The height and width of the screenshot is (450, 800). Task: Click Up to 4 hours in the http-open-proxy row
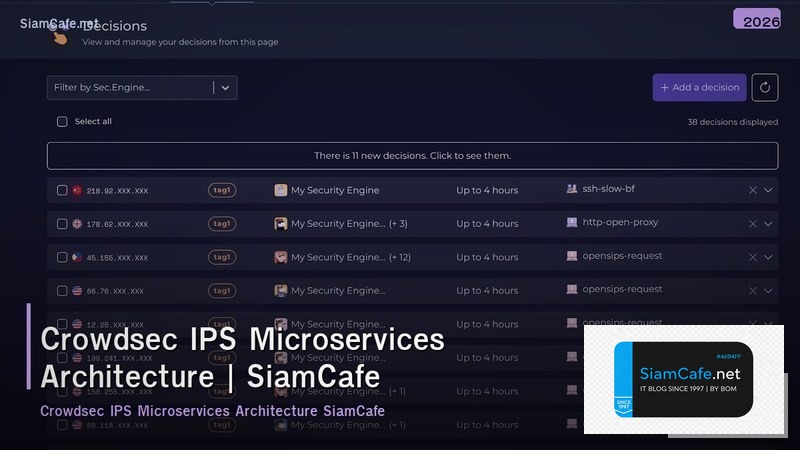pyautogui.click(x=487, y=223)
